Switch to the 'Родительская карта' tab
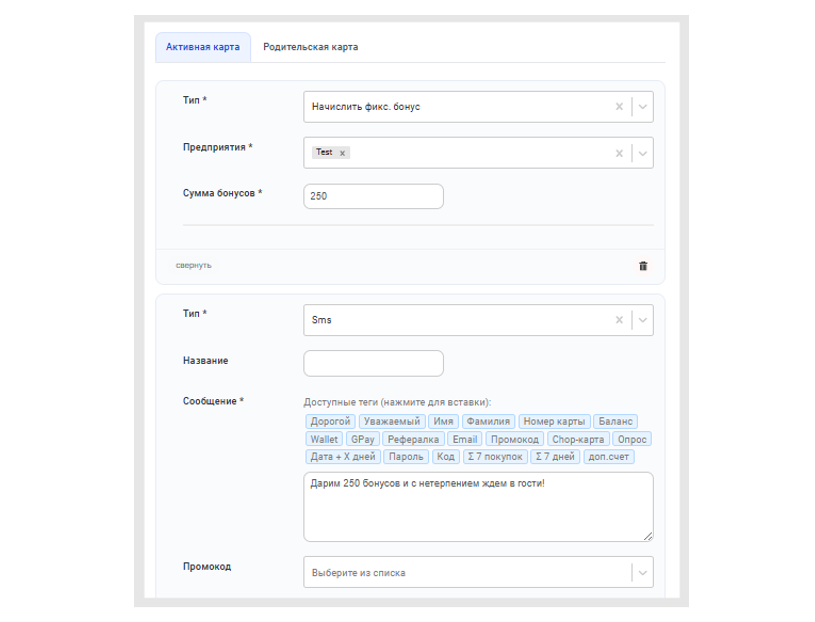This screenshot has width=815, height=622. coord(310,47)
